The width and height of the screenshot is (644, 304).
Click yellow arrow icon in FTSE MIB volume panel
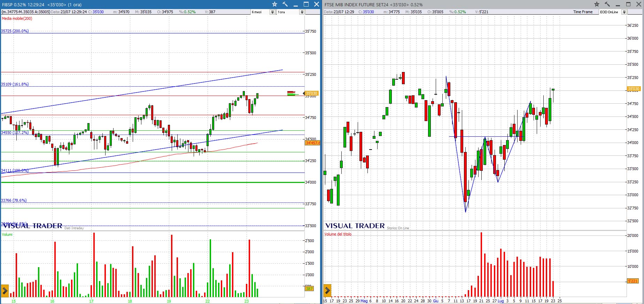pyautogui.click(x=327, y=290)
